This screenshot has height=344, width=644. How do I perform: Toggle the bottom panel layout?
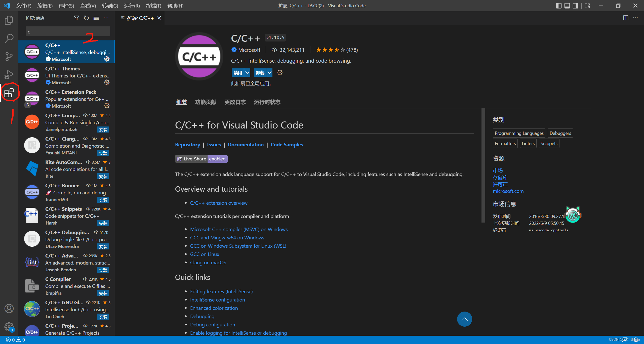point(567,6)
